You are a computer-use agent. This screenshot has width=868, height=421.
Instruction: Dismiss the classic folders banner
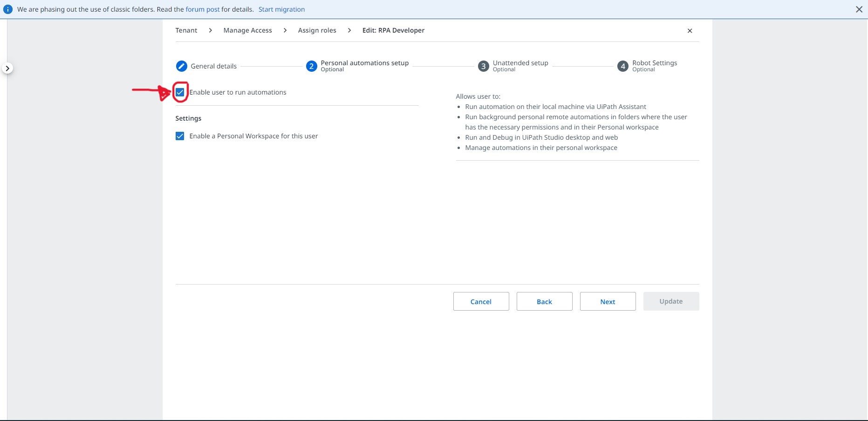click(860, 9)
